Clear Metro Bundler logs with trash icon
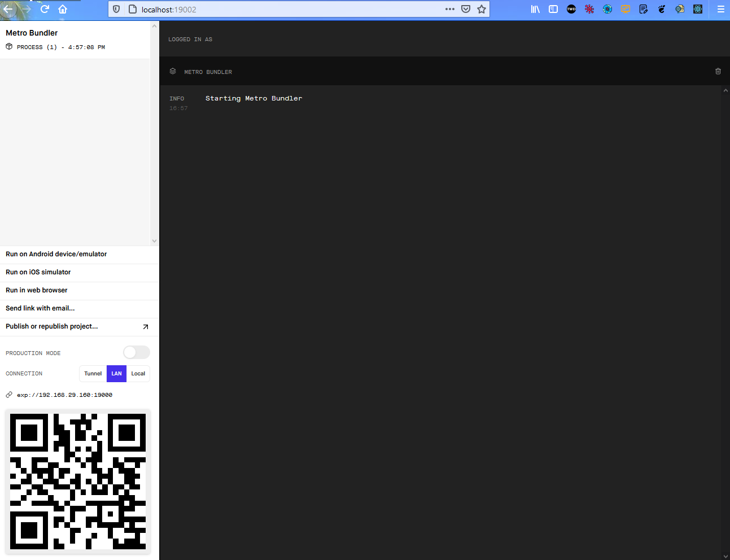Image resolution: width=730 pixels, height=560 pixels. pyautogui.click(x=718, y=71)
